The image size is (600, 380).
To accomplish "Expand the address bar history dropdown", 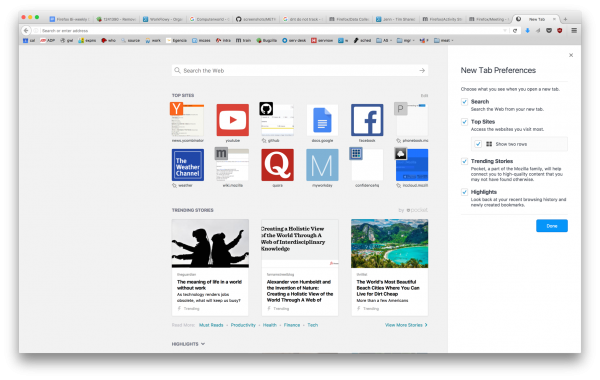I will (x=505, y=31).
